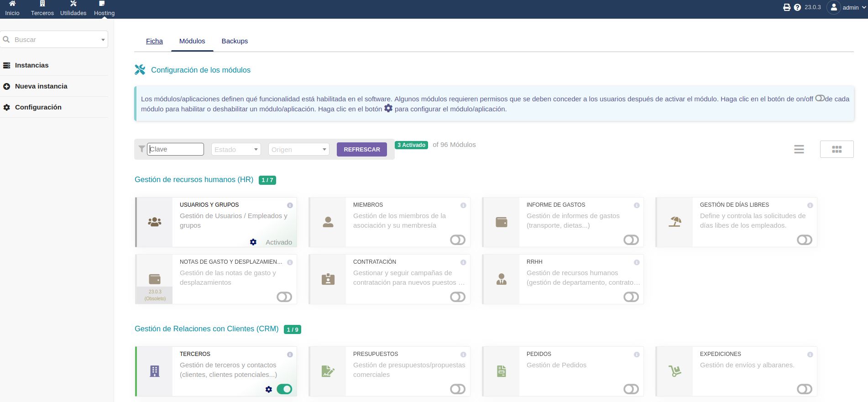Click the print page icon
Viewport: 868px width, 402px height.
787,7
